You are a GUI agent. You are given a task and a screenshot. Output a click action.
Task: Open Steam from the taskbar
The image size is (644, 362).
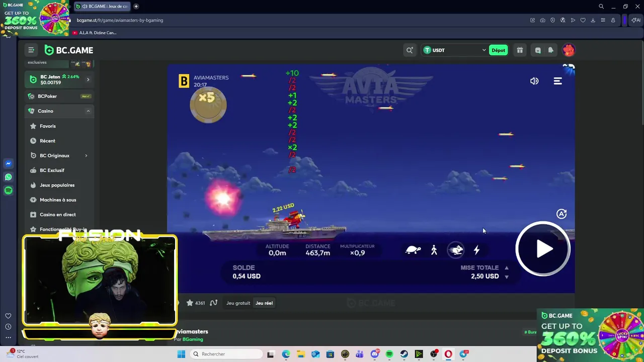[x=404, y=354]
